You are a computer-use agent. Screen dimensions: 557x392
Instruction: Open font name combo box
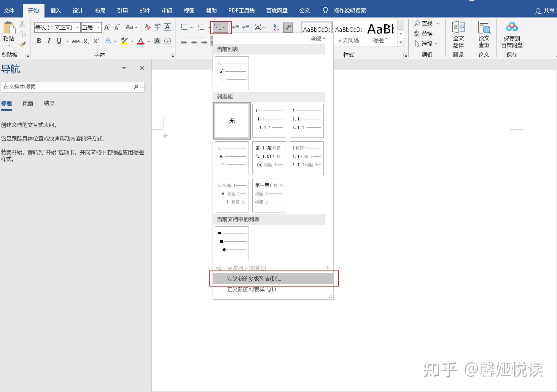pos(57,28)
